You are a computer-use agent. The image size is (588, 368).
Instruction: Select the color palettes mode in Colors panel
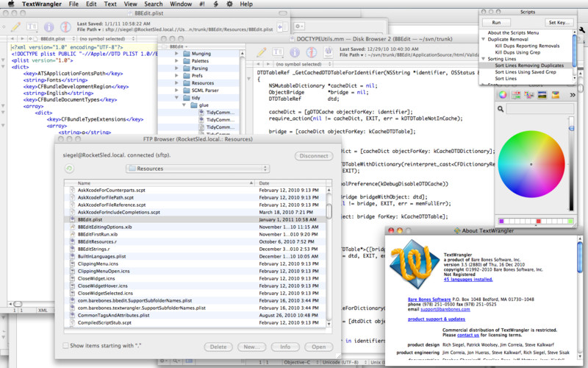point(529,95)
